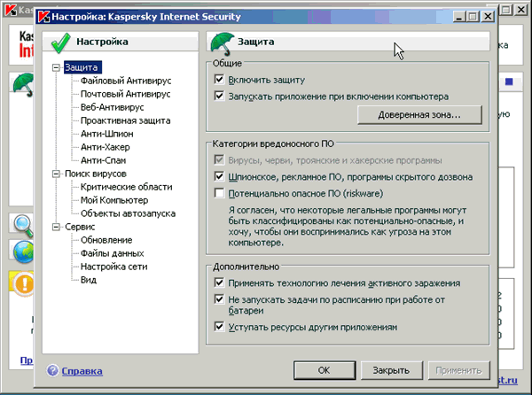Image resolution: width=532 pixels, height=395 pixels.
Task: Open Настройка сети settings
Action: coord(114,267)
